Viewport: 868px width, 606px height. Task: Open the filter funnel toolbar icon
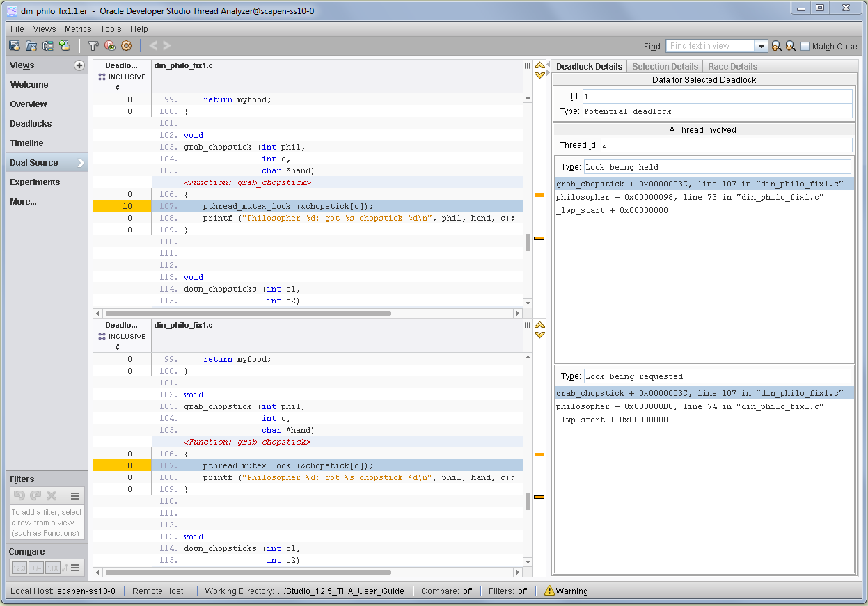(x=93, y=46)
